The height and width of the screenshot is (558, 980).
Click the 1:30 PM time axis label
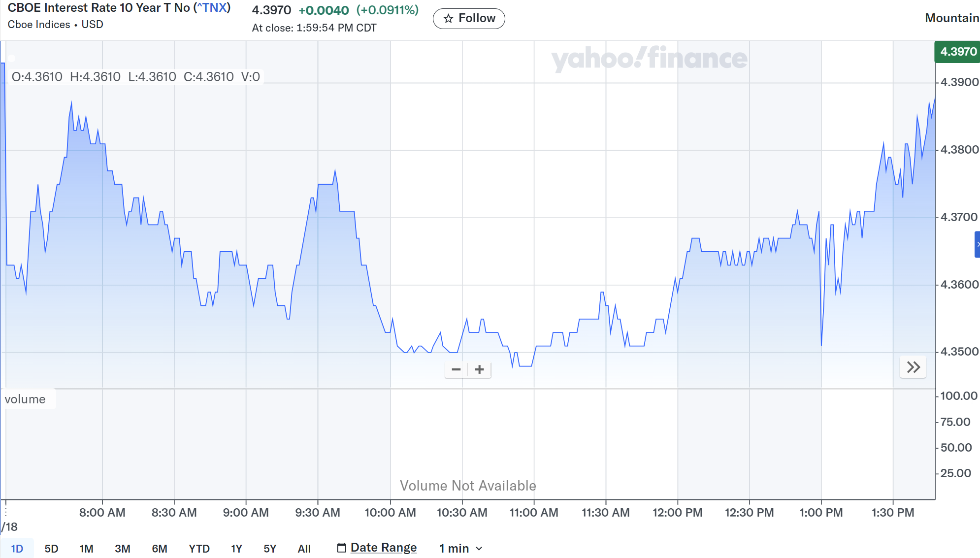(x=893, y=513)
